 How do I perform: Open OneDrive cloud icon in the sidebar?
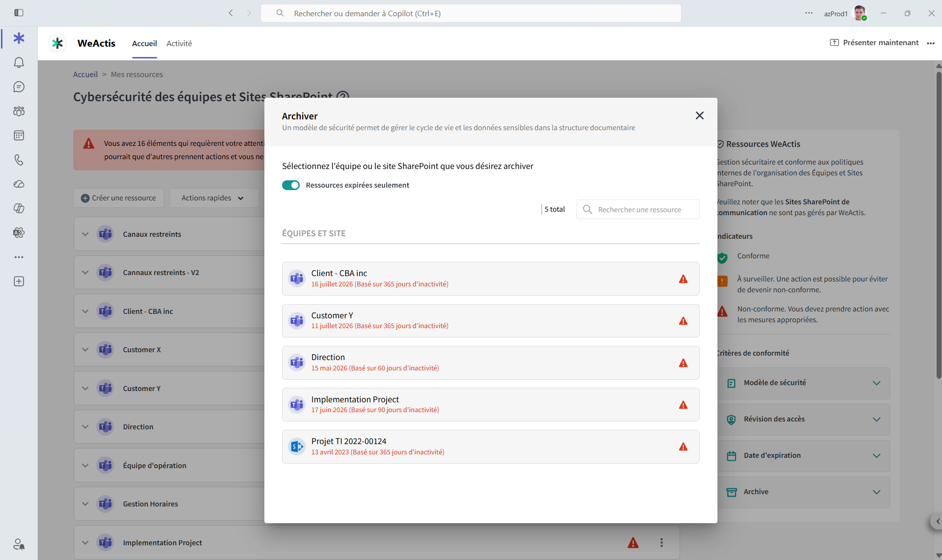tap(19, 184)
